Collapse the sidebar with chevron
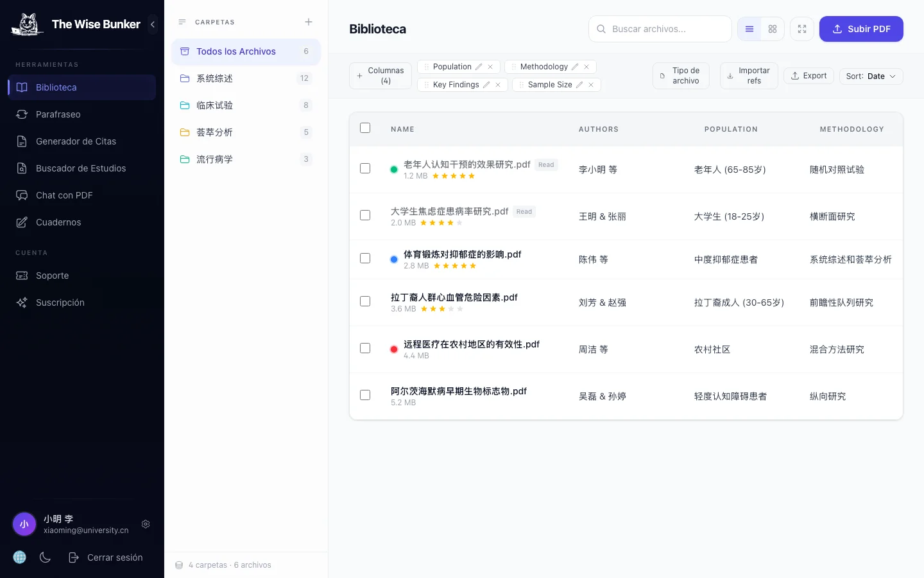Viewport: 924px width, 578px height. point(153,24)
